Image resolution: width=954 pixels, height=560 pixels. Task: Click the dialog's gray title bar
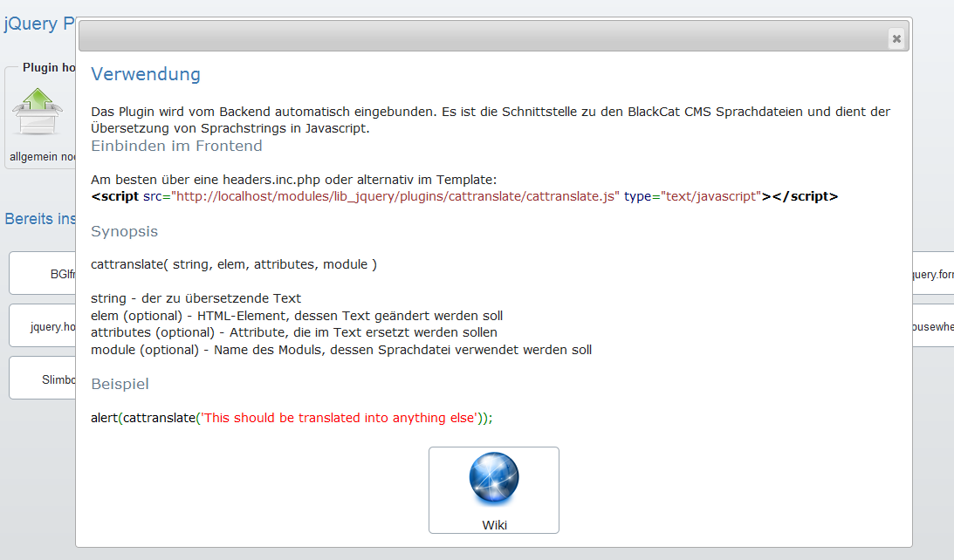(480, 38)
